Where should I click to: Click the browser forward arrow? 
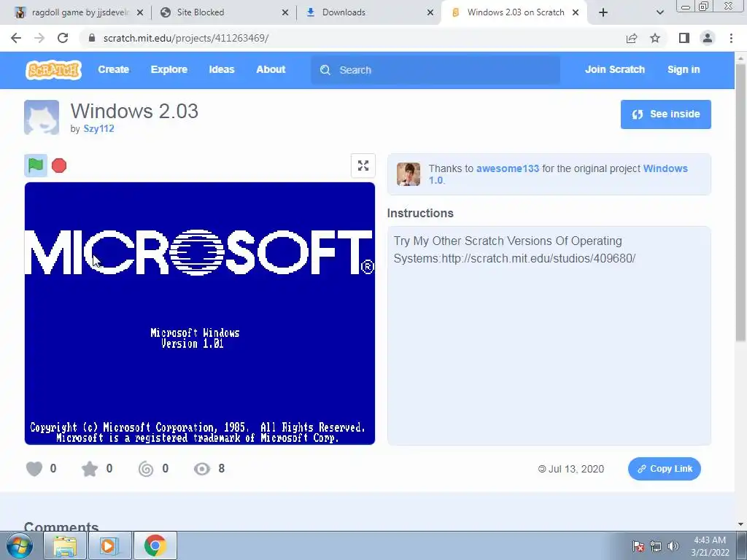click(x=39, y=38)
